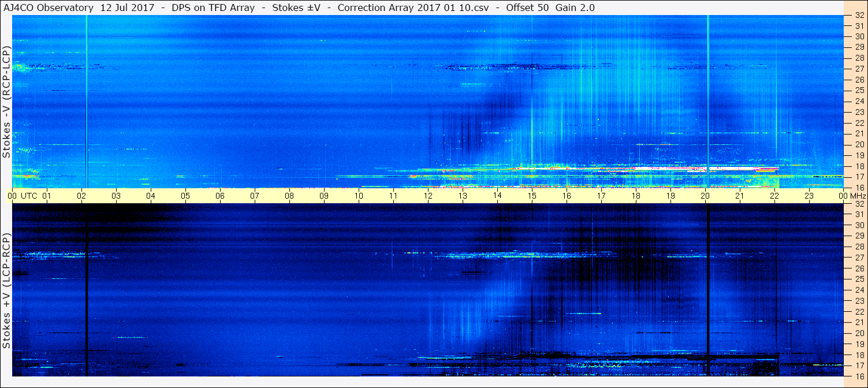Select hour 18 on the UTC time axis
Viewport: 868px width, 388px height.
point(636,196)
